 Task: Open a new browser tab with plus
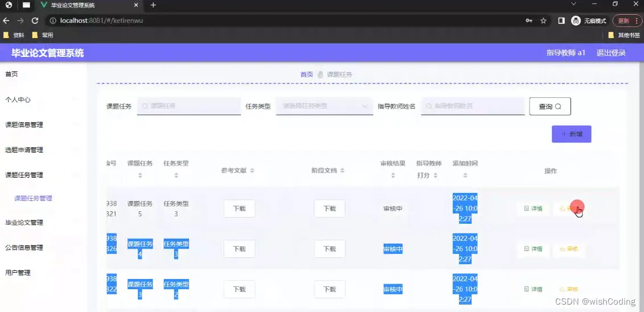153,5
